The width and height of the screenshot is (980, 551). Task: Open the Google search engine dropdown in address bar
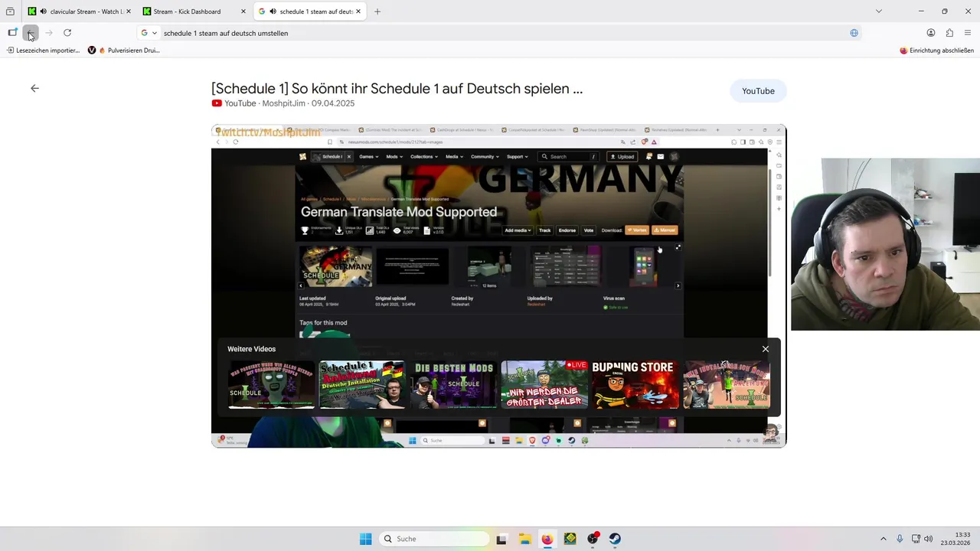pyautogui.click(x=149, y=33)
